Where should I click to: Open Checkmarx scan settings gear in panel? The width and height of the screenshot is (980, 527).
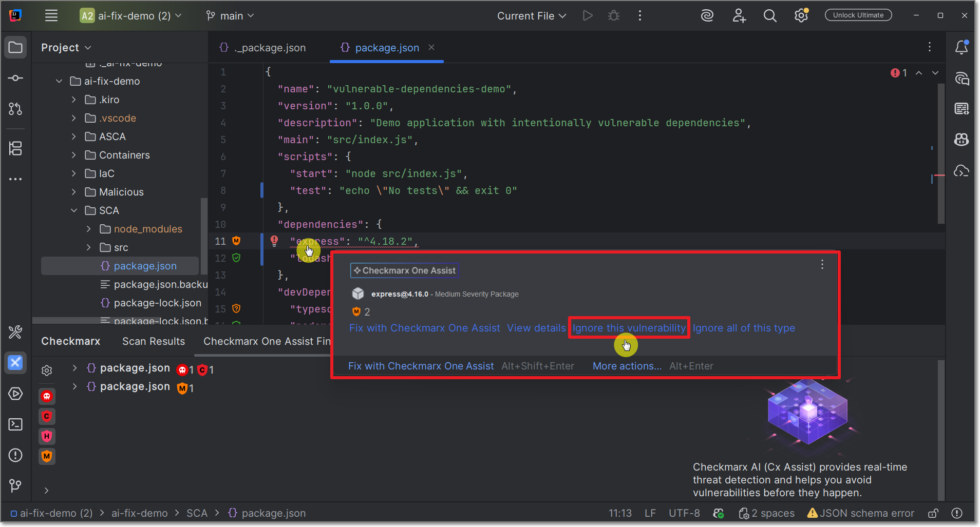[x=47, y=370]
